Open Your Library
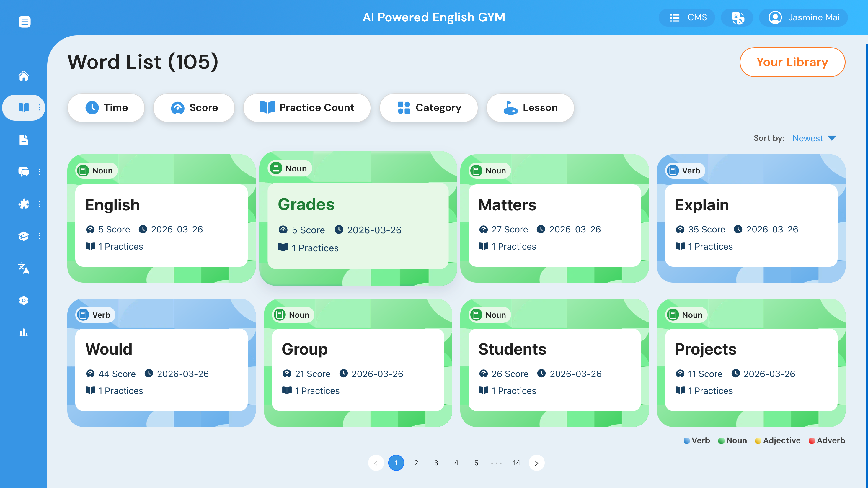The image size is (868, 488). tap(792, 62)
